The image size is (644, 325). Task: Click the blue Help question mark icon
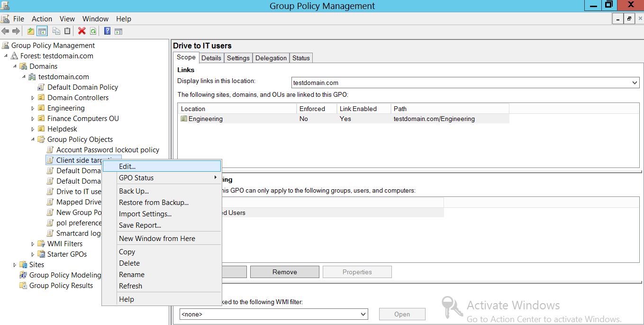click(107, 31)
